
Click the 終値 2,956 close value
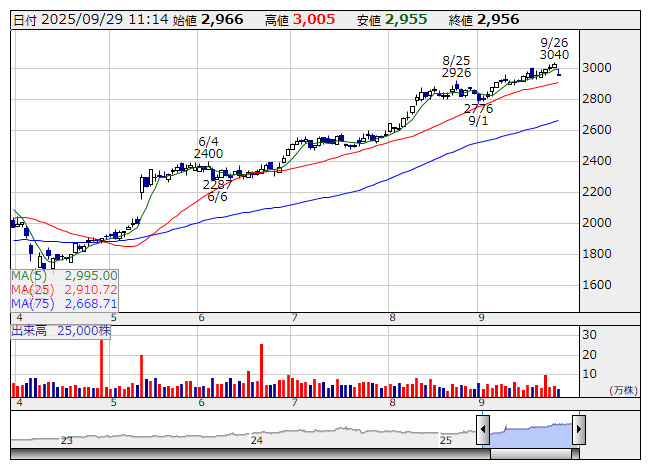(x=484, y=20)
